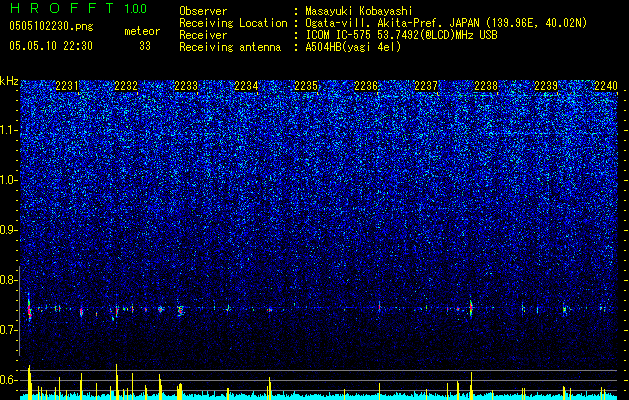Click the date stamp 05.05.10 22:30
Screen dimensions: 629x400
51,46
